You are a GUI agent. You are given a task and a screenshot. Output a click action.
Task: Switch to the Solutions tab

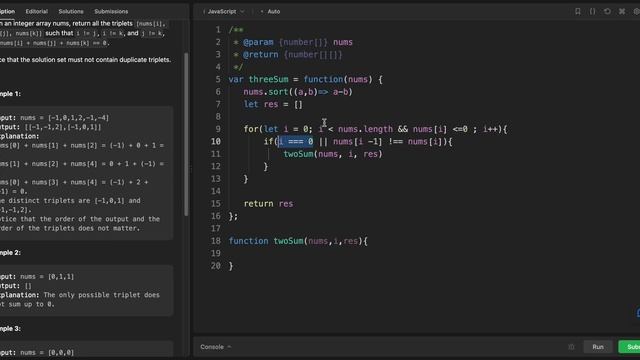[71, 11]
